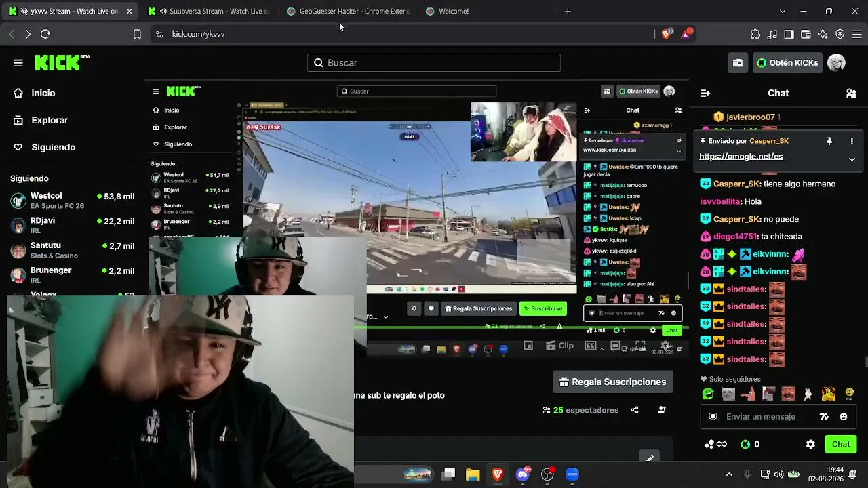
Task: Share the stream via share icon
Action: 635,410
